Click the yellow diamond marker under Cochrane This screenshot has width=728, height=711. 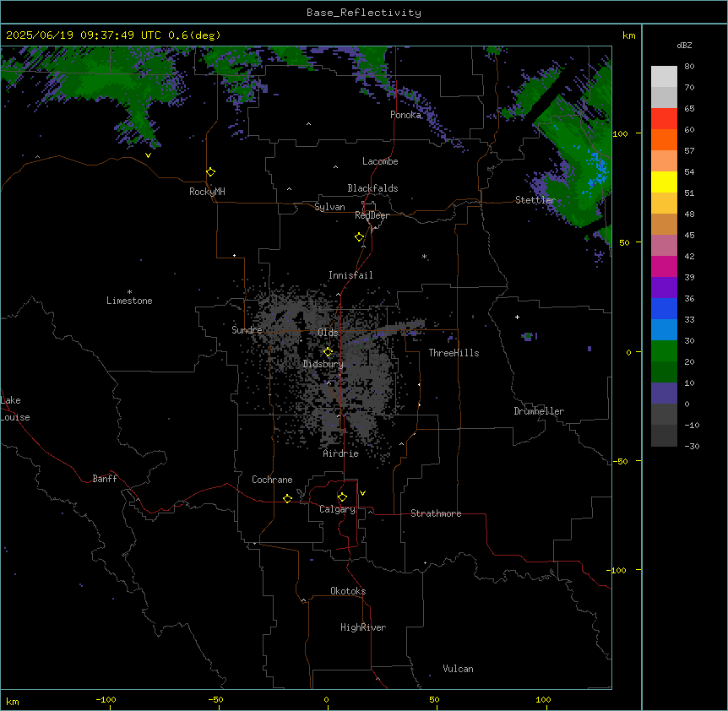click(x=287, y=498)
